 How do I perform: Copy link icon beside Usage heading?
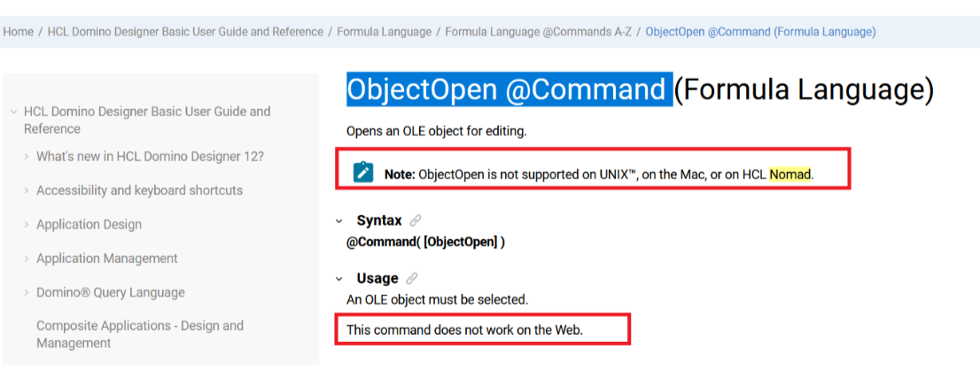pos(412,278)
